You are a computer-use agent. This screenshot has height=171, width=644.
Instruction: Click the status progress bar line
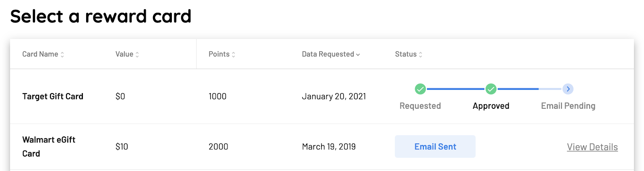(x=494, y=89)
